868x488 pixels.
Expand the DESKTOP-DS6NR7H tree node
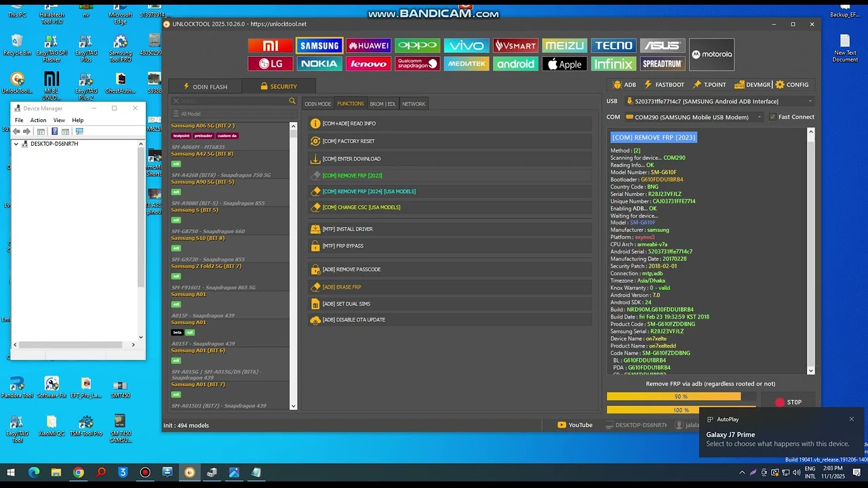(x=16, y=144)
